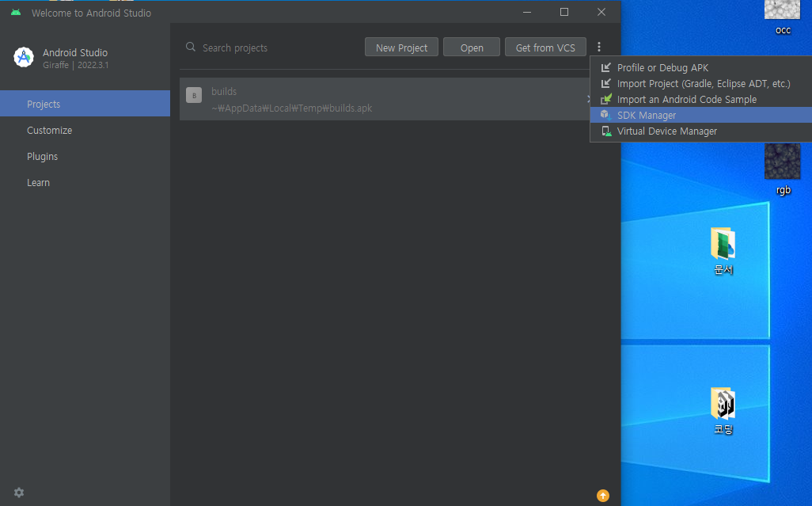Click the Get from VCS button
This screenshot has width=812, height=506.
(x=545, y=48)
